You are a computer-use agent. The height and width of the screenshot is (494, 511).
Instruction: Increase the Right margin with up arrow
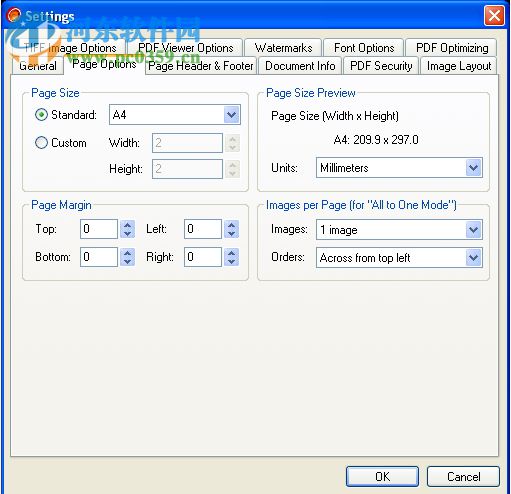232,253
